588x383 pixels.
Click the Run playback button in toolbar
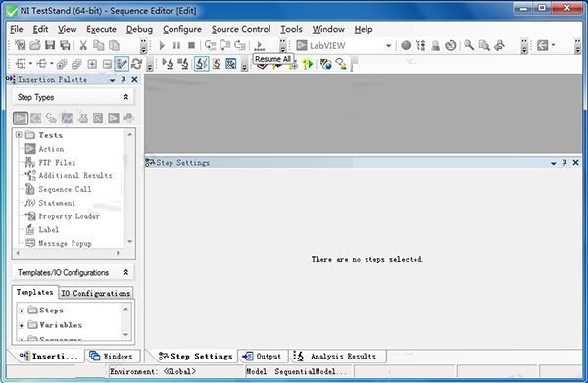[162, 46]
